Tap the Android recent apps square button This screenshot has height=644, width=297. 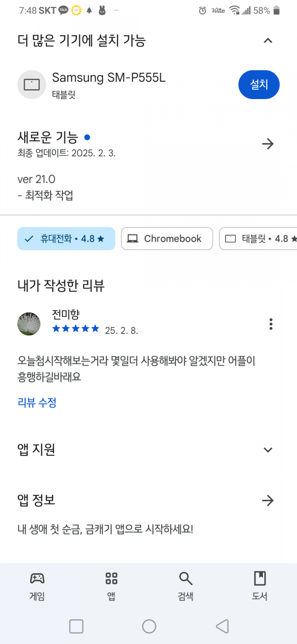coord(76,627)
